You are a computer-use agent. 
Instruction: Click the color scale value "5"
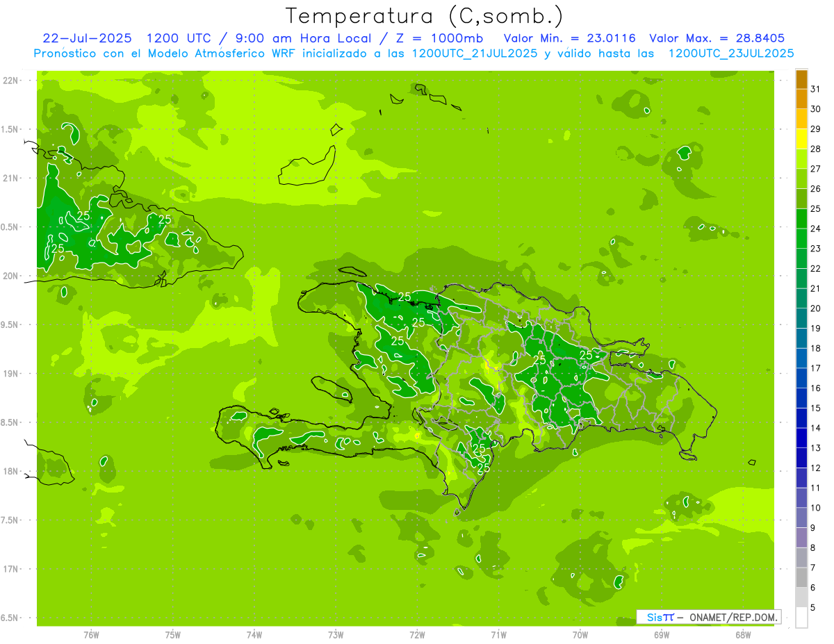click(812, 607)
